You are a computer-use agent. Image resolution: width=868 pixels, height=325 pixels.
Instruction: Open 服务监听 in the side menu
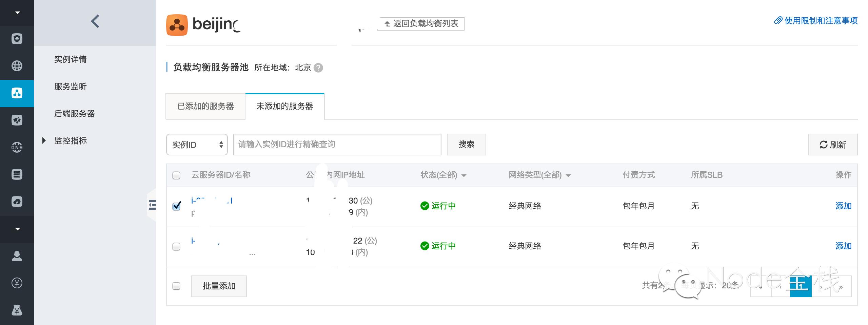click(71, 87)
